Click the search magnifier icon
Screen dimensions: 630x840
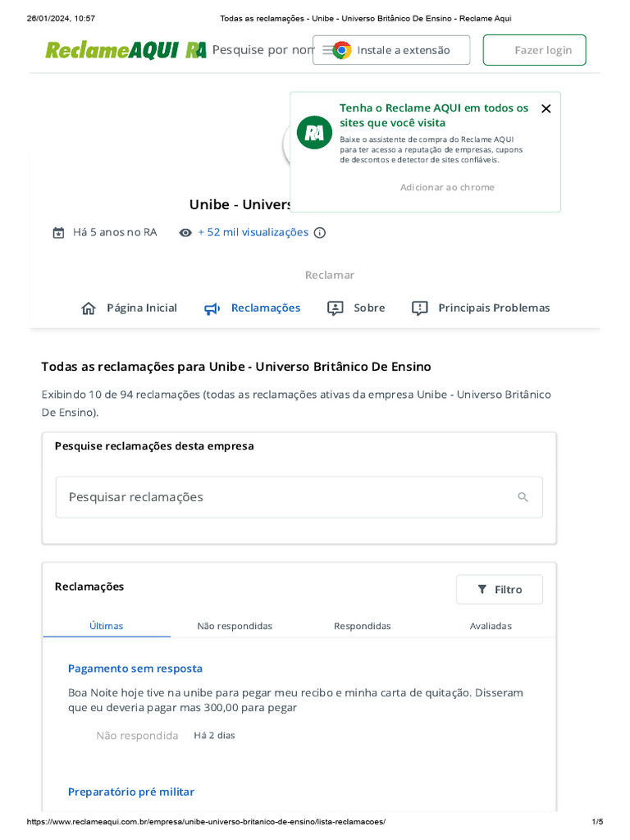[x=523, y=497]
